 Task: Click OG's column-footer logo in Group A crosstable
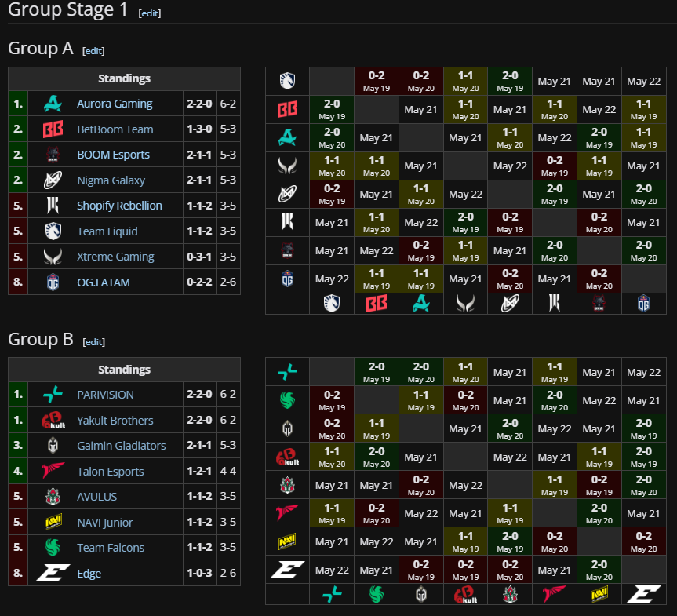[644, 304]
